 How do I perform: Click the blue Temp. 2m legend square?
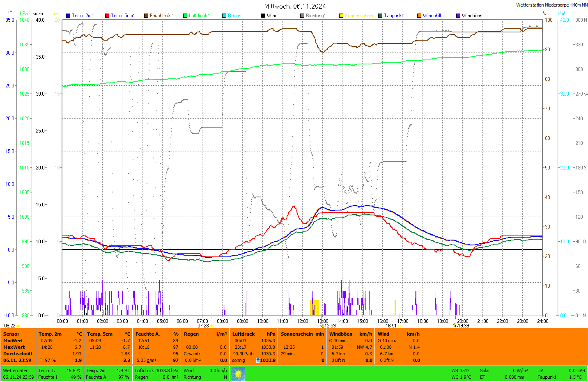click(x=68, y=16)
